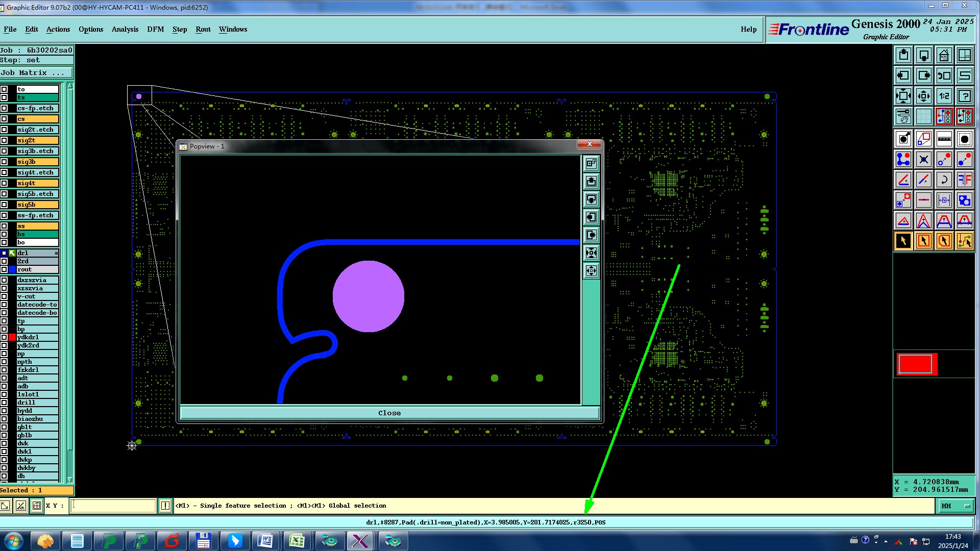Screen dimensions: 980x551
Task: Select the ruler measure tool
Action: click(x=944, y=139)
